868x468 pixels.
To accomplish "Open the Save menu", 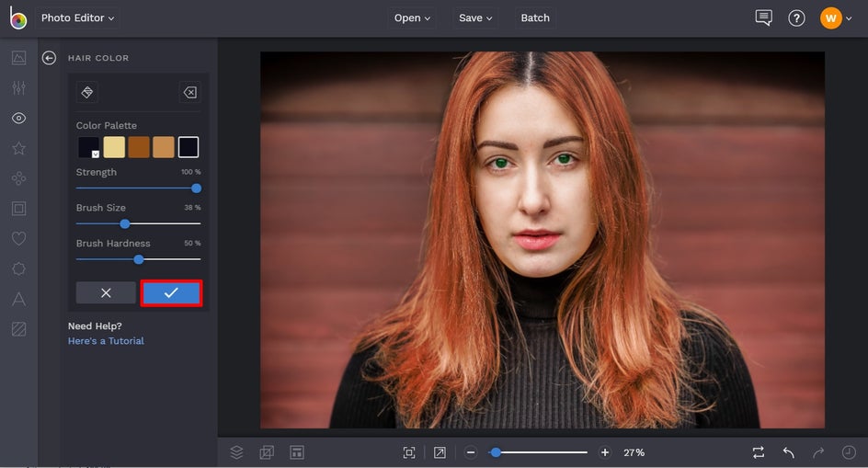I will (x=475, y=18).
